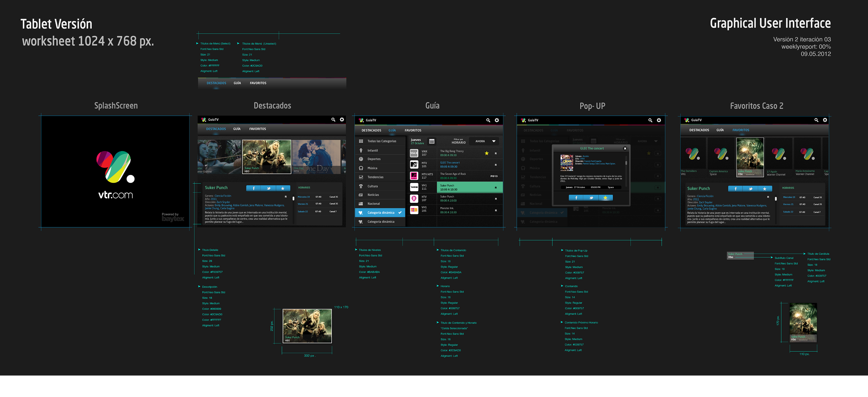This screenshot has width=868, height=397.
Task: Click the Zach Snyder link in Destacados details
Action: (x=223, y=202)
